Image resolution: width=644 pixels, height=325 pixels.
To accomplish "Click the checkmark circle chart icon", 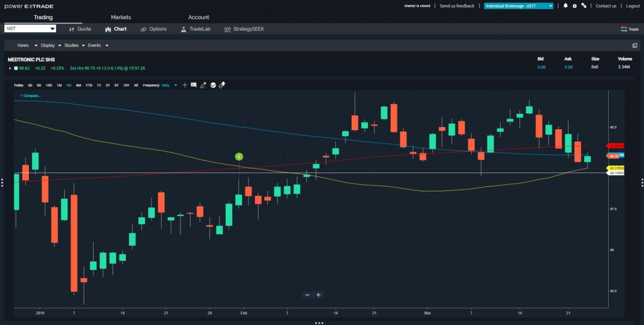I will [x=213, y=85].
